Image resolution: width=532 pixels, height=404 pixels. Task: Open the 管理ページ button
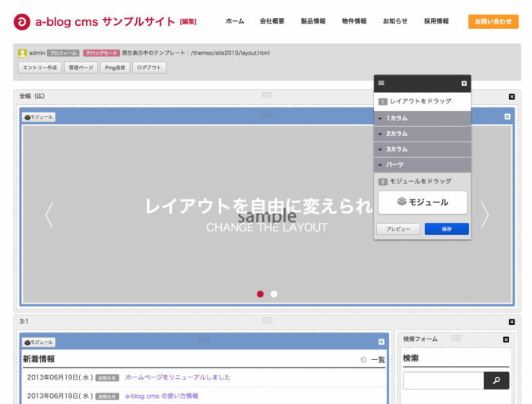tap(81, 68)
